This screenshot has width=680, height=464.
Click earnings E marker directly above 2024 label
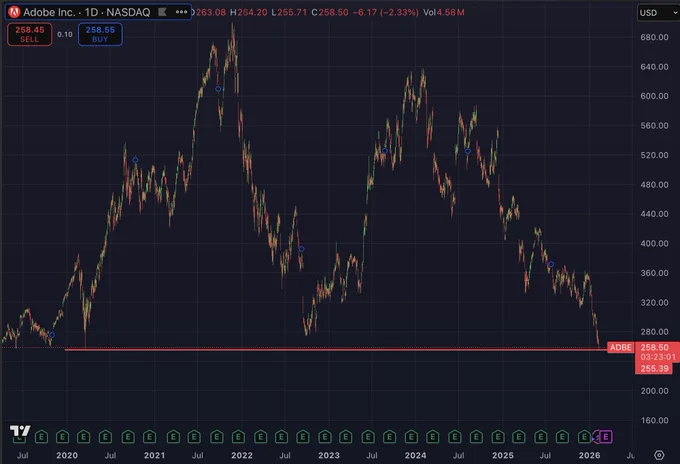point(411,436)
